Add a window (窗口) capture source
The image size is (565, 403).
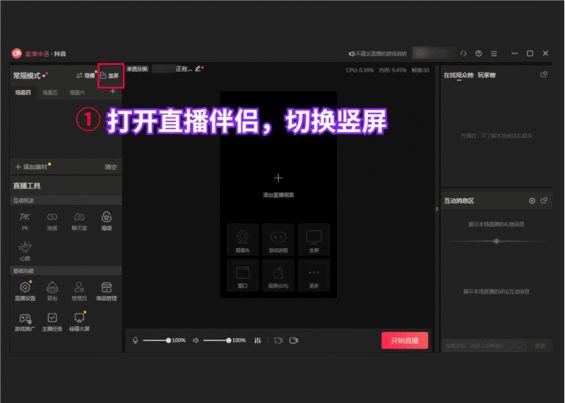[x=243, y=275]
